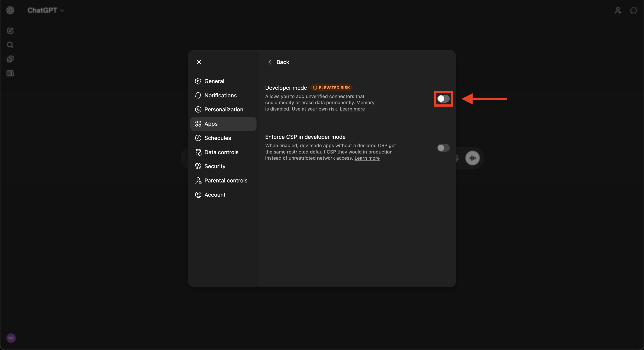The height and width of the screenshot is (350, 644).
Task: Click the Data controls database icon
Action: coord(198,152)
